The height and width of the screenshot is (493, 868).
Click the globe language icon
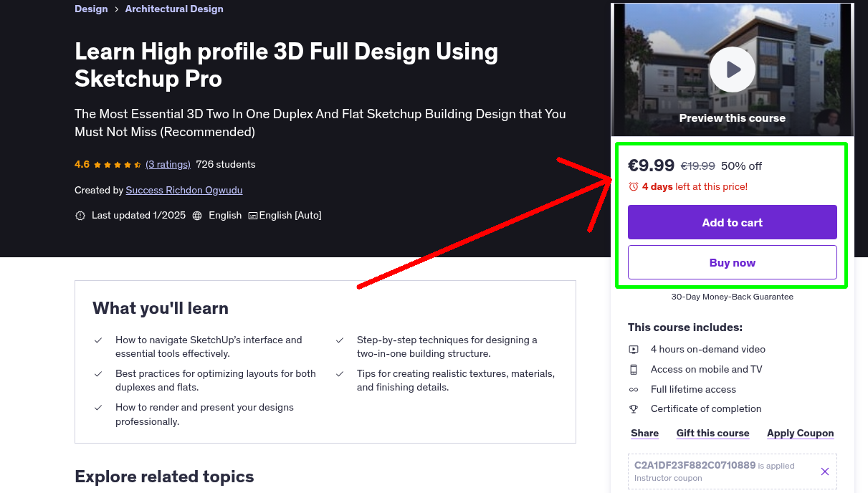click(x=197, y=216)
